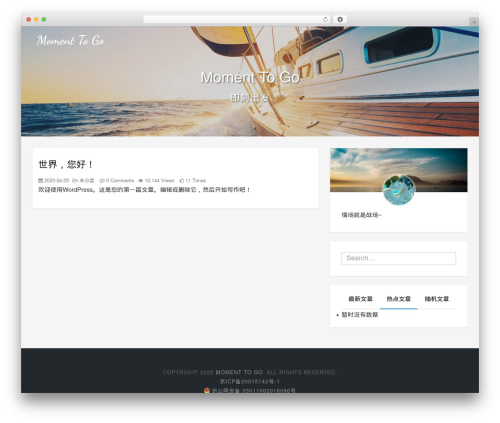The image size is (500, 423).
Task: Minimize the window with yellow button
Action: [36, 19]
